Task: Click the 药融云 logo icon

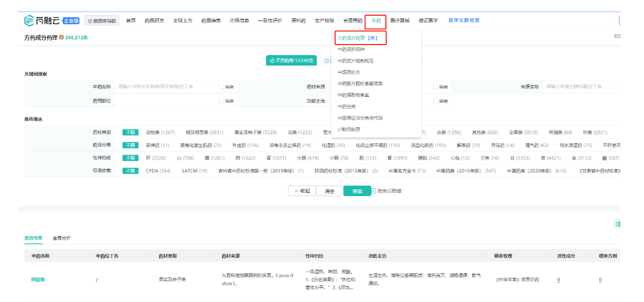Action: click(x=29, y=20)
